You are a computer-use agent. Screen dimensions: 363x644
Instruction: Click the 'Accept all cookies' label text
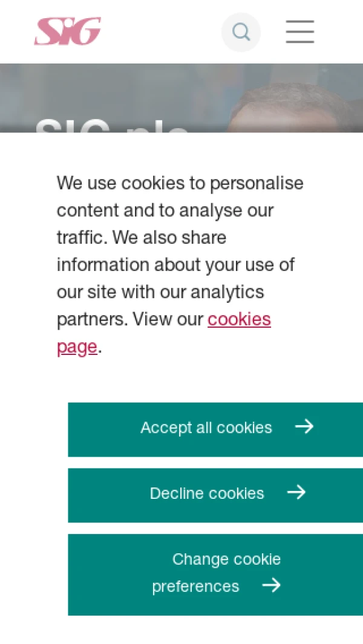[206, 428]
